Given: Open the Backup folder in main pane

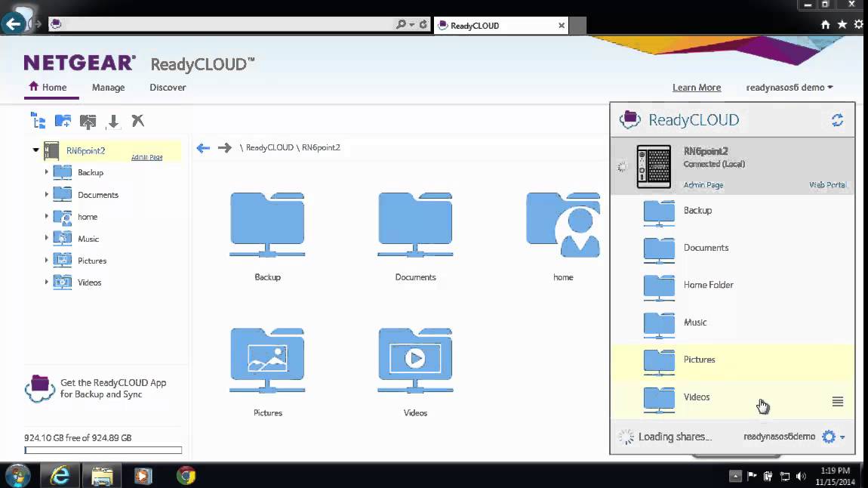Looking at the screenshot, I should [267, 224].
